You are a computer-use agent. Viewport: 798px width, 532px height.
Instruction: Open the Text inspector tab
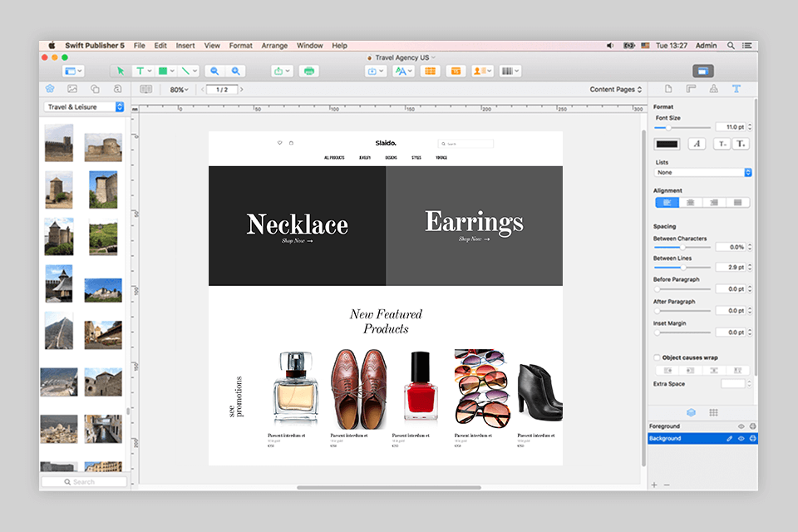(x=736, y=89)
